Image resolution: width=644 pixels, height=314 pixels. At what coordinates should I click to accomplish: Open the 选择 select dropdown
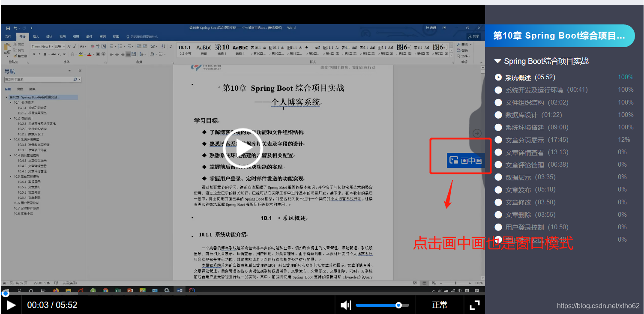pyautogui.click(x=464, y=56)
